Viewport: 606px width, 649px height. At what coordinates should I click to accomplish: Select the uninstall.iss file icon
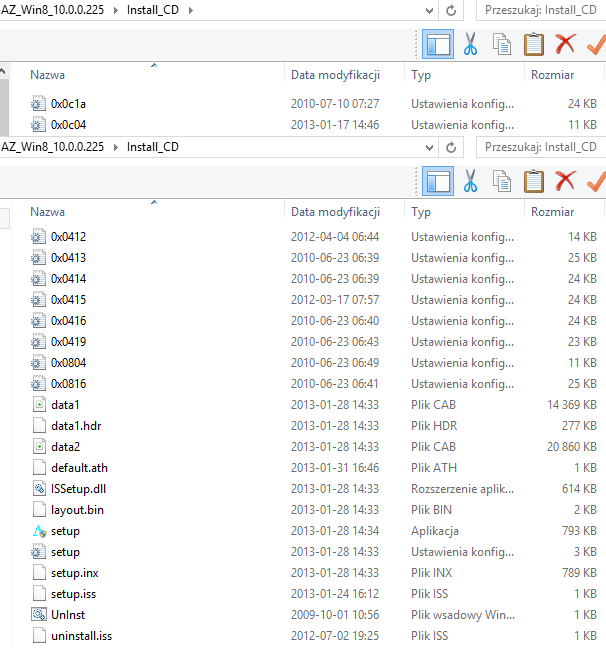tap(39, 636)
